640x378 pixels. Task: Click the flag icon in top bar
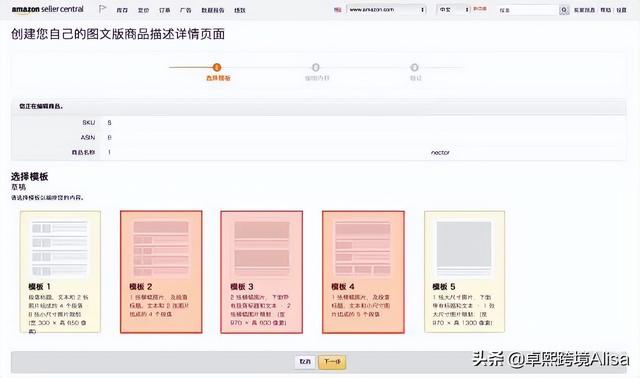(x=102, y=9)
